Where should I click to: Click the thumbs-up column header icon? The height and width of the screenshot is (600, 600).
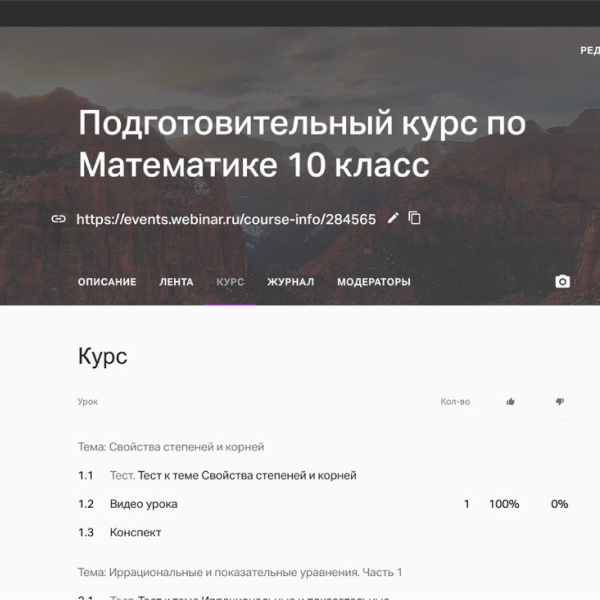(x=510, y=401)
